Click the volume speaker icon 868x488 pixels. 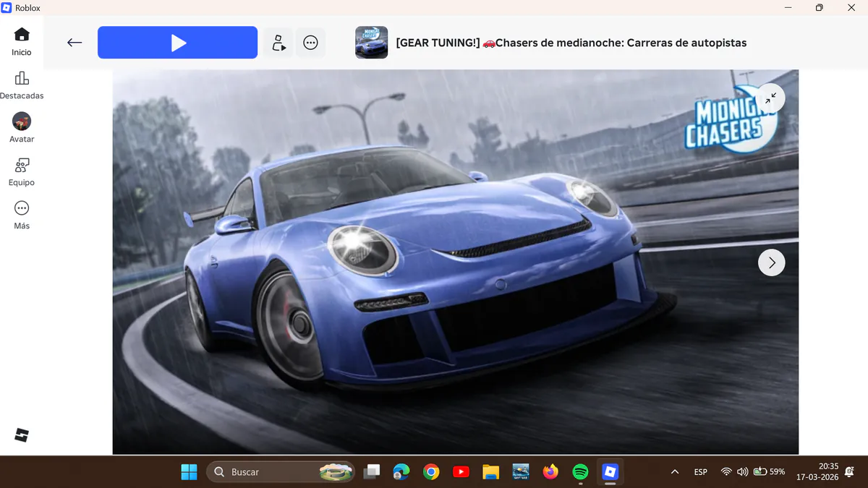742,472
